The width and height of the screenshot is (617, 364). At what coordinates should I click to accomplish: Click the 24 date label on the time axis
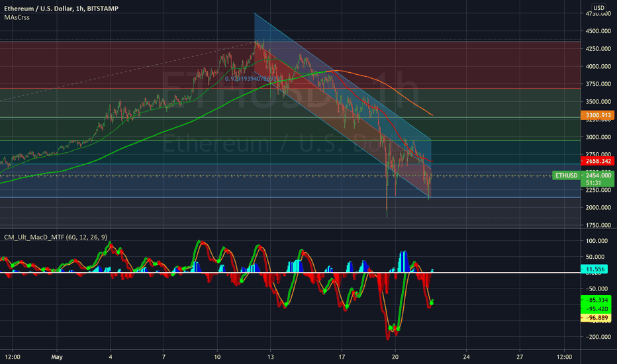(x=466, y=357)
